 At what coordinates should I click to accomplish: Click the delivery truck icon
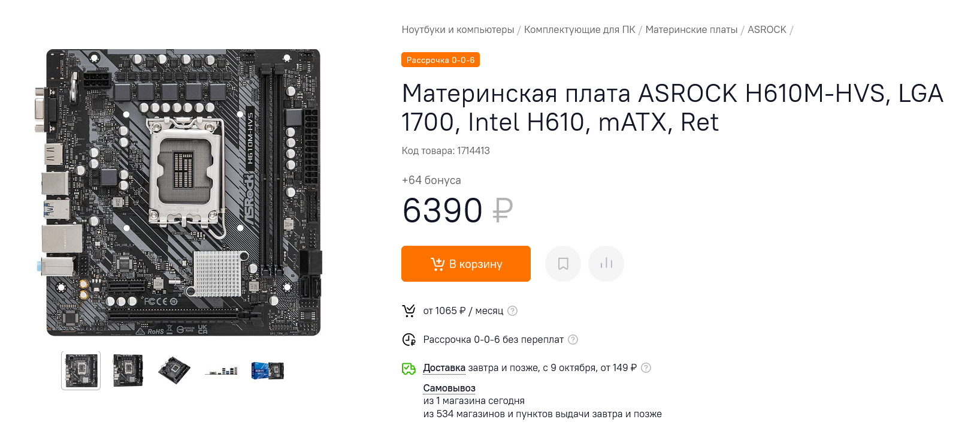[x=409, y=368]
